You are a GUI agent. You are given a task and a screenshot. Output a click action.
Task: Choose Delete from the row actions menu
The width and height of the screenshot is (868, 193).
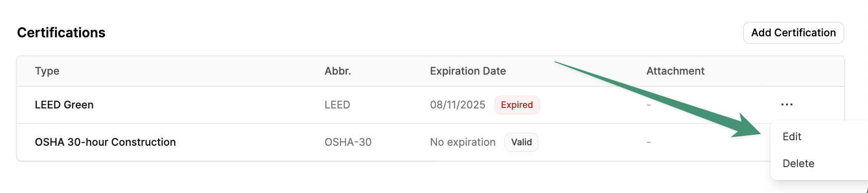point(798,164)
